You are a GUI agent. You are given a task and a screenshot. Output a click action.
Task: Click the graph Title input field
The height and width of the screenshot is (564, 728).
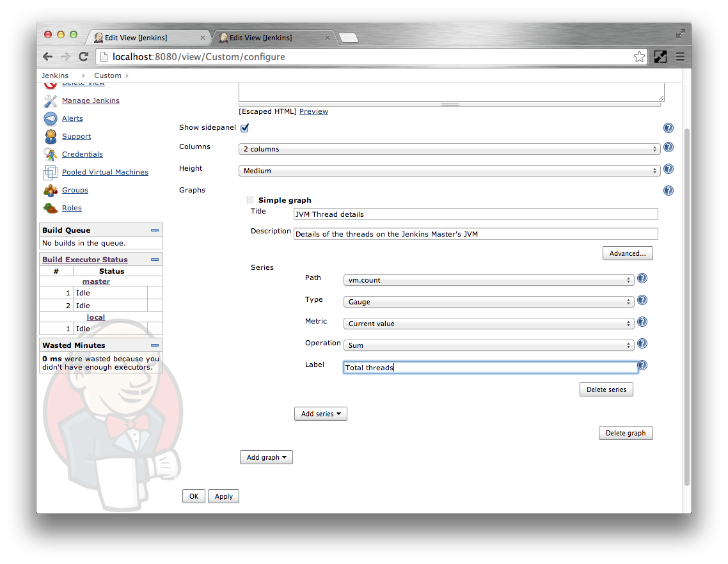475,214
